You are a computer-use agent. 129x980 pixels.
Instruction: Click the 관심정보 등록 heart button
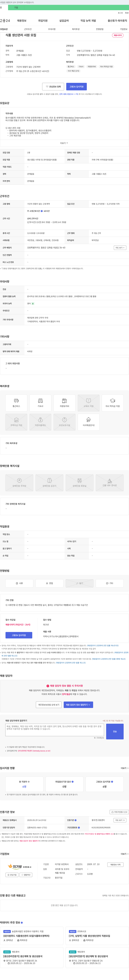[53, 87]
